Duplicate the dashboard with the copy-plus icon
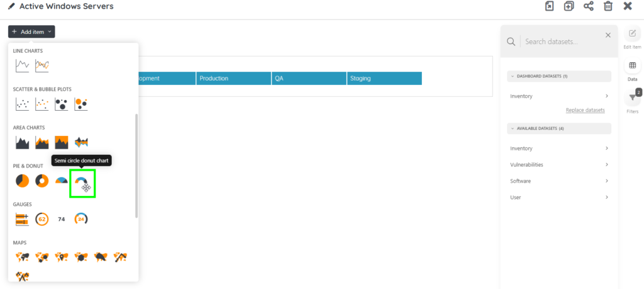The image size is (644, 289). tap(569, 6)
